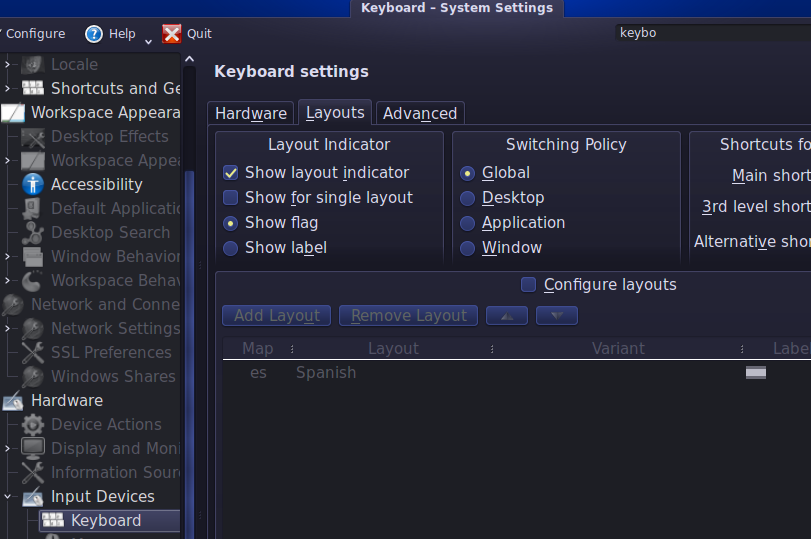Click the search field containing "keybo"

click(710, 33)
